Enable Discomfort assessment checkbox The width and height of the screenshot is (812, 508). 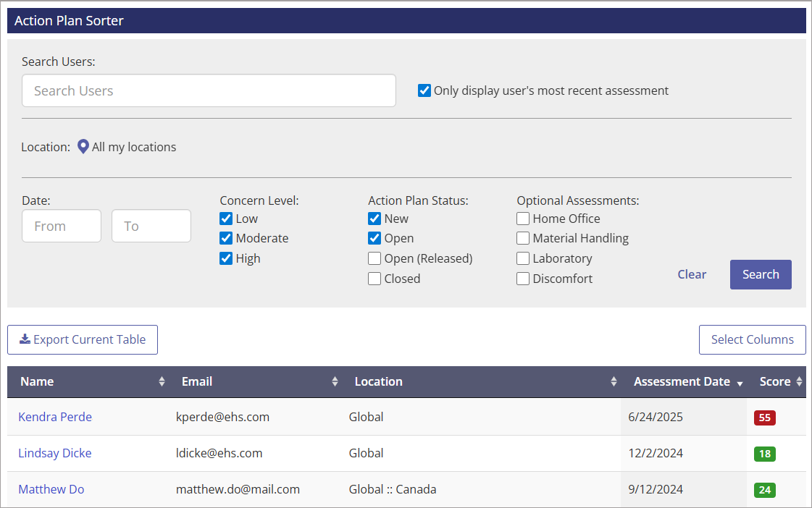[523, 279]
